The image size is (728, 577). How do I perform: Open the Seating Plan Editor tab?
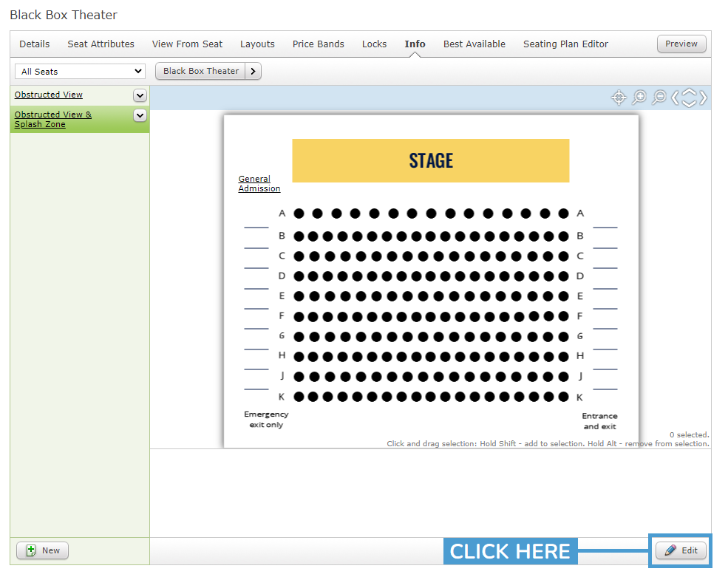pyautogui.click(x=565, y=44)
